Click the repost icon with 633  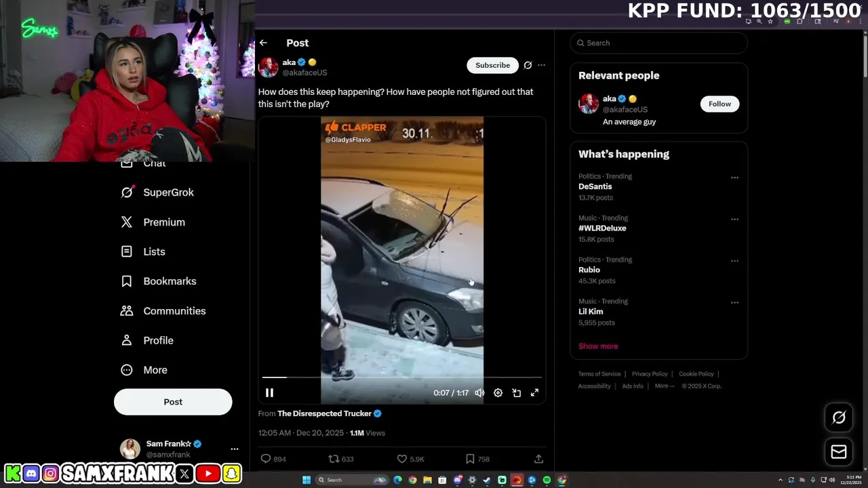[334, 459]
